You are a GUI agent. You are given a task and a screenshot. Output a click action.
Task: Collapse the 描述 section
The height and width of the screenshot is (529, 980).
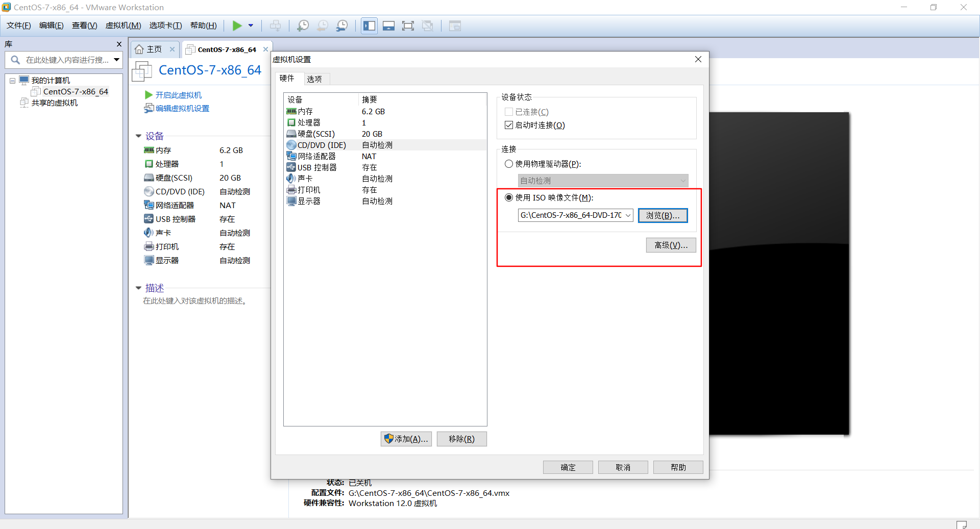point(138,288)
